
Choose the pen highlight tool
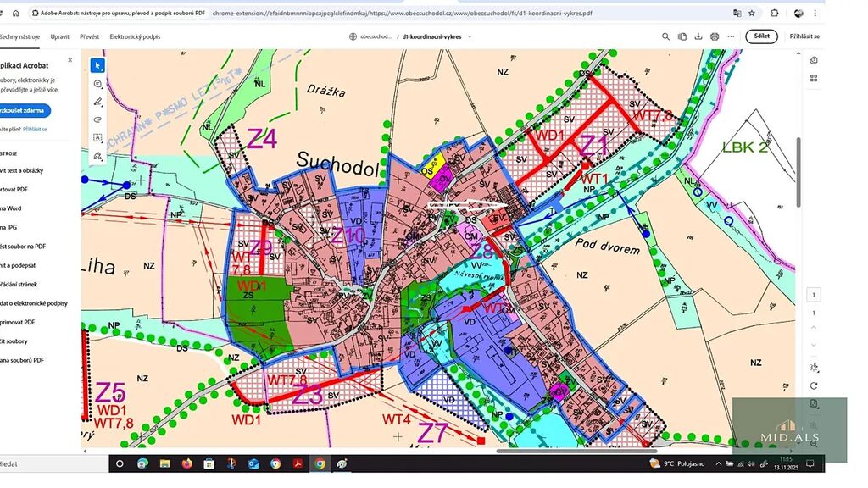coord(98,102)
